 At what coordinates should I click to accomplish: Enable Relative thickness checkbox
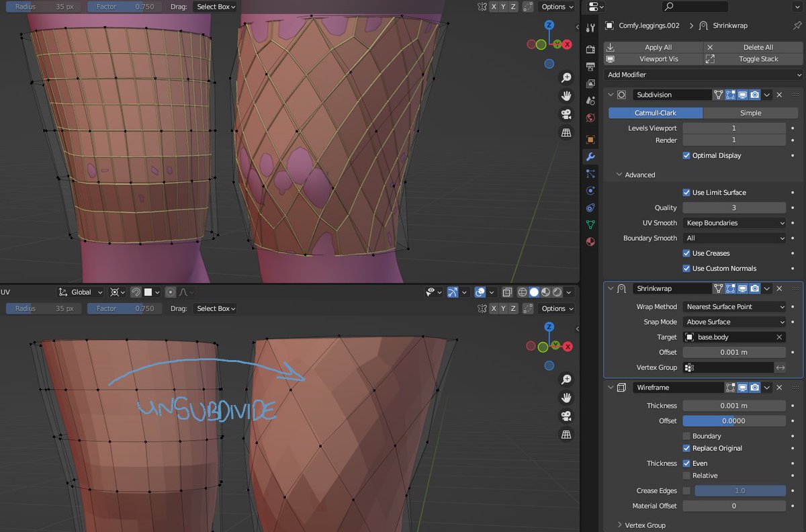pyautogui.click(x=686, y=476)
